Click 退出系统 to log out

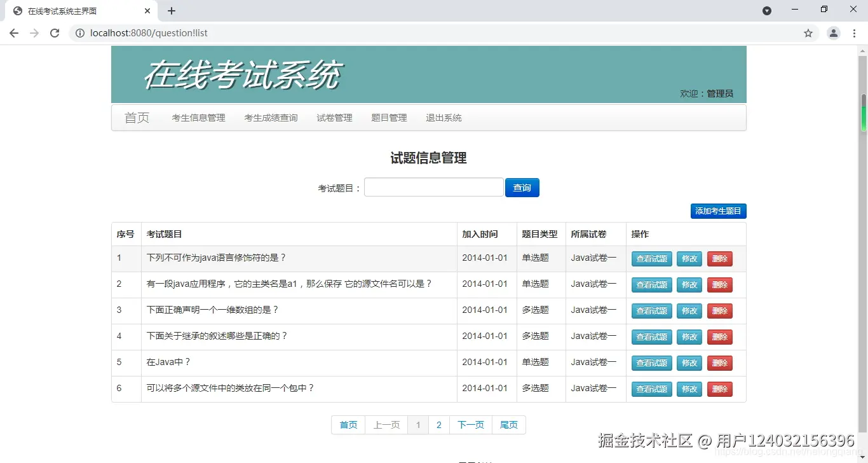[x=444, y=118]
